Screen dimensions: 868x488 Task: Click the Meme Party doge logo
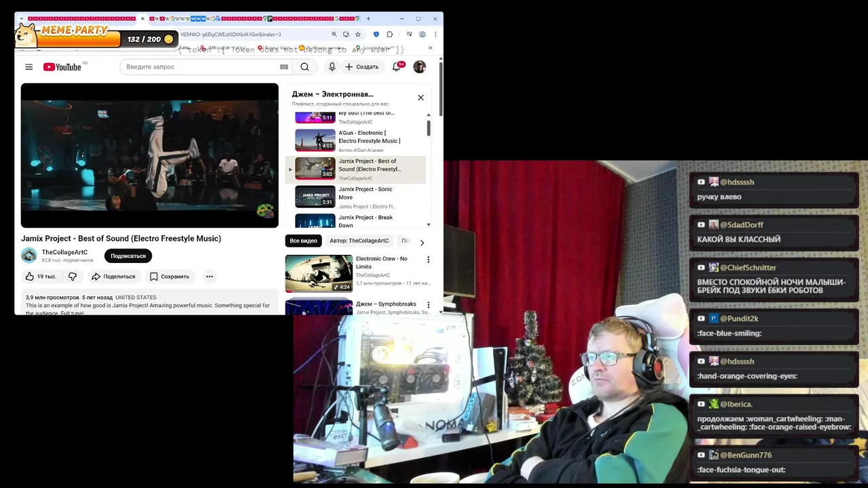[27, 35]
